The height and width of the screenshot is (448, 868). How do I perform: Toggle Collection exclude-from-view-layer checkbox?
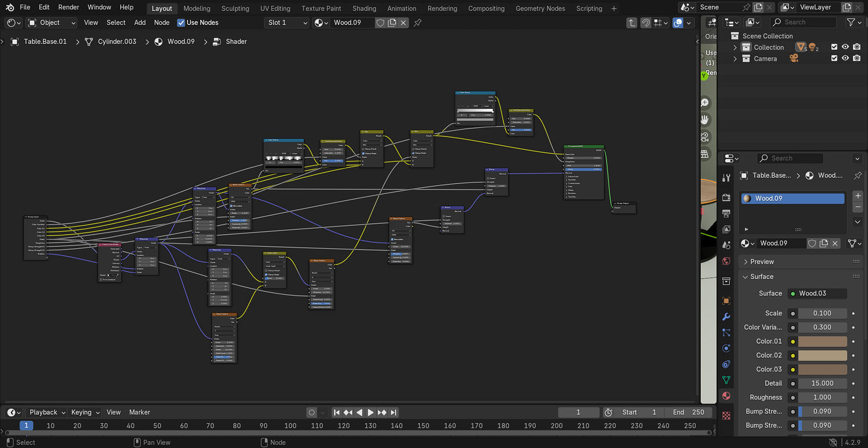834,47
